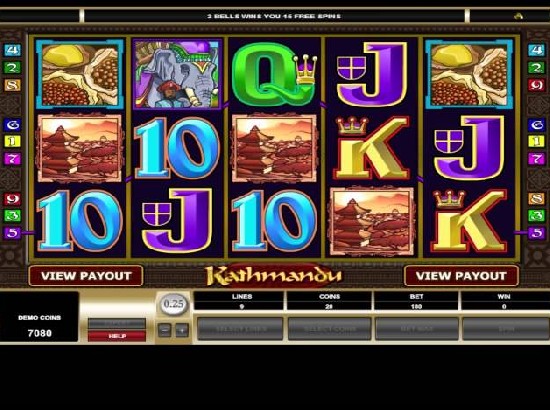Open right View Payout button
The image size is (550, 410).
pos(461,276)
